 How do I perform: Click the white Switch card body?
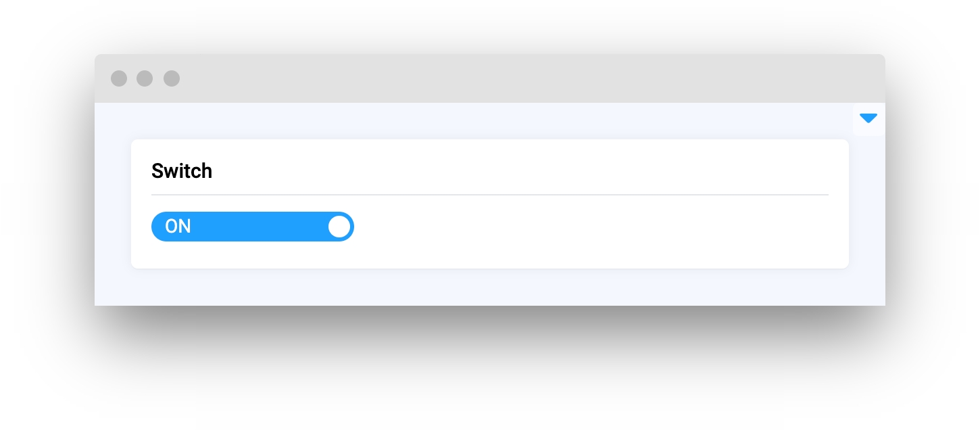point(490,204)
